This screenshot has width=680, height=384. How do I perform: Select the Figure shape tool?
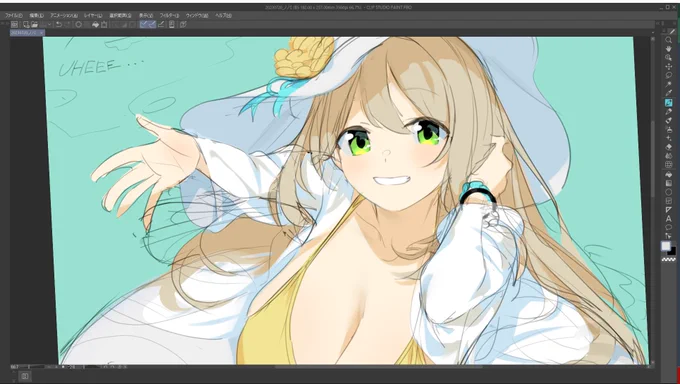pos(668,192)
